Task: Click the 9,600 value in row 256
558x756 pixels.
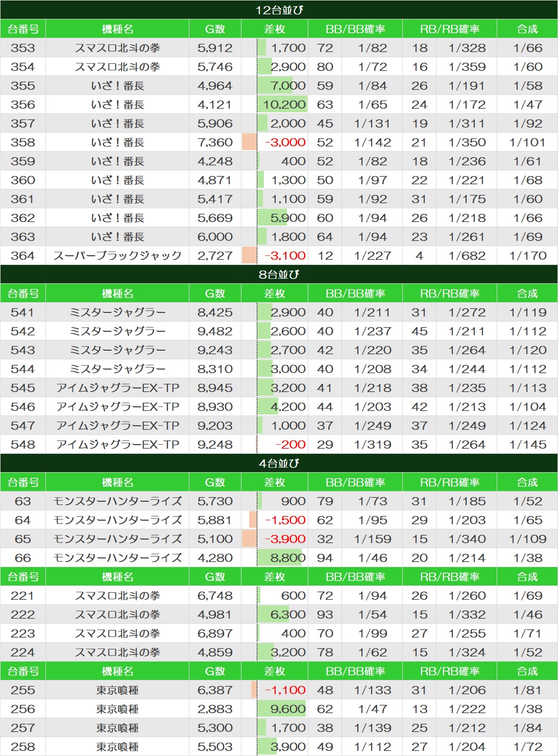Action: [288, 709]
